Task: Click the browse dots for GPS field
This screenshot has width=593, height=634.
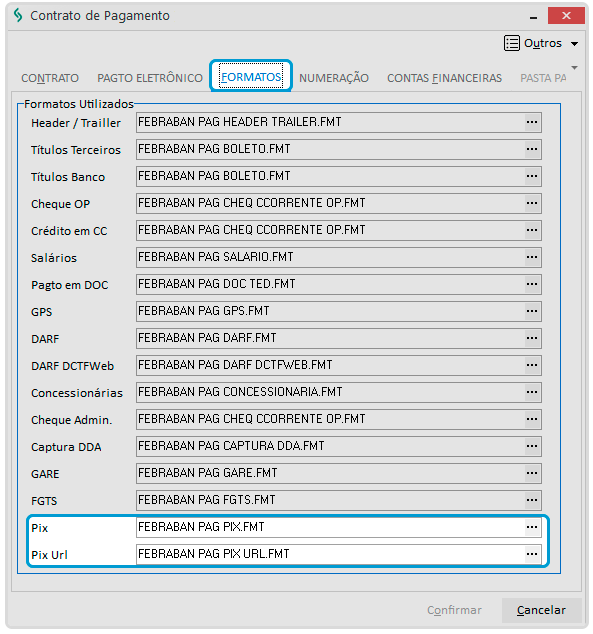Action: click(532, 311)
